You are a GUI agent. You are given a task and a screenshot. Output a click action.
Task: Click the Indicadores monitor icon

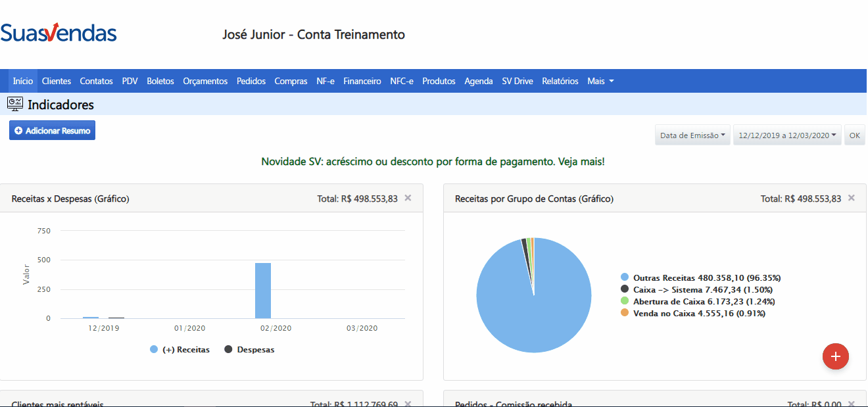coord(15,104)
